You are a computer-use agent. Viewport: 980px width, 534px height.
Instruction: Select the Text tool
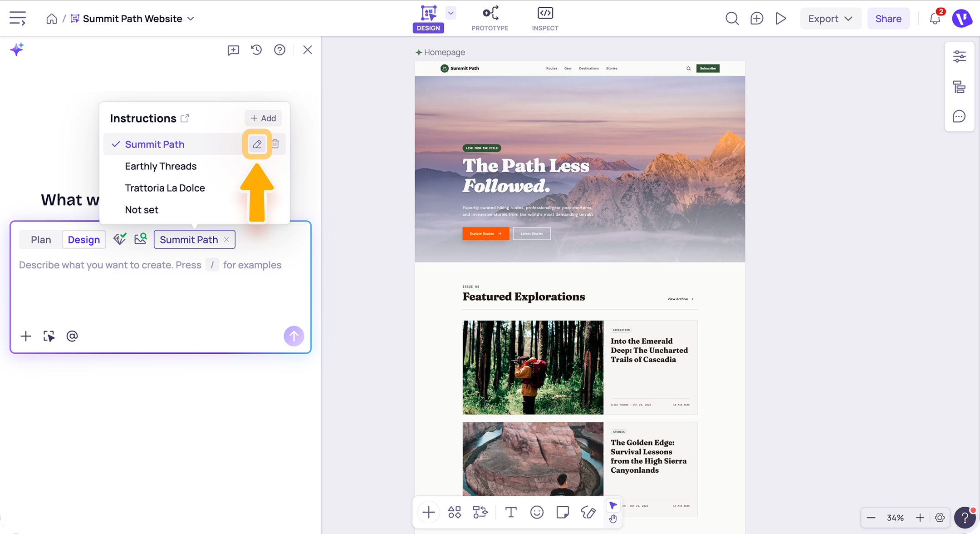(511, 513)
